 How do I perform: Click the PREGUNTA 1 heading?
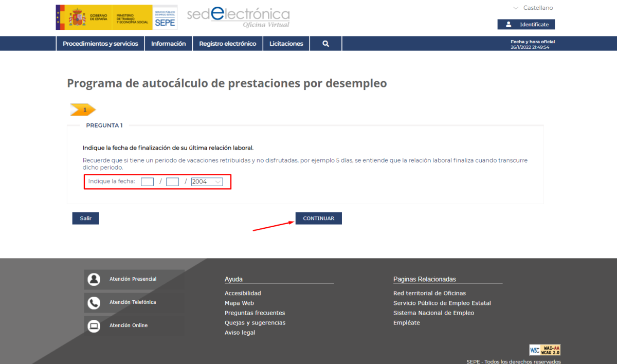[104, 125]
